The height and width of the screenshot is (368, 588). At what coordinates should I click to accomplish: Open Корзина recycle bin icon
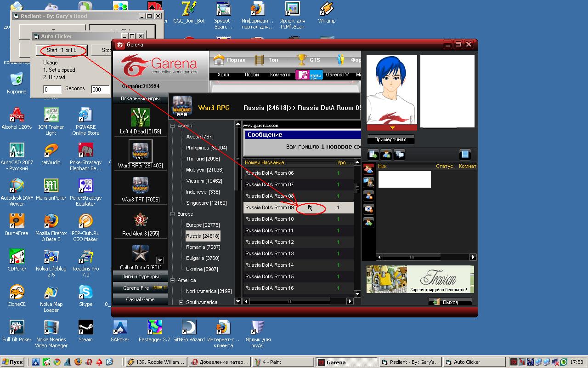coord(17,83)
